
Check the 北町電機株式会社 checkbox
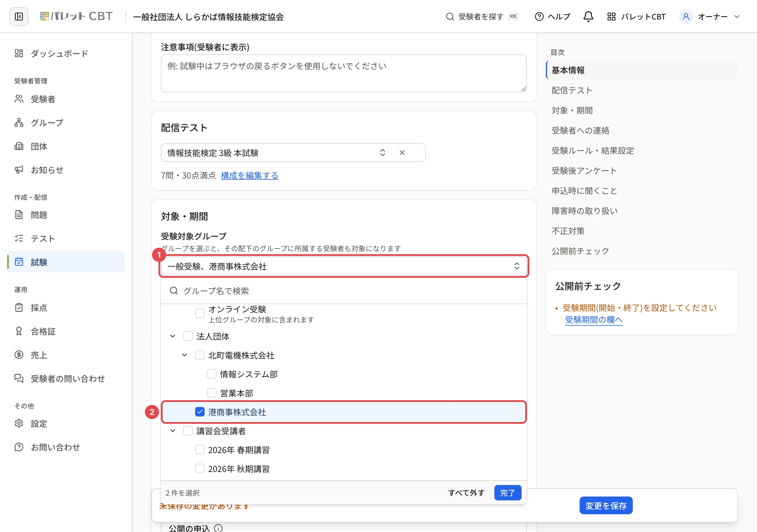(200, 355)
